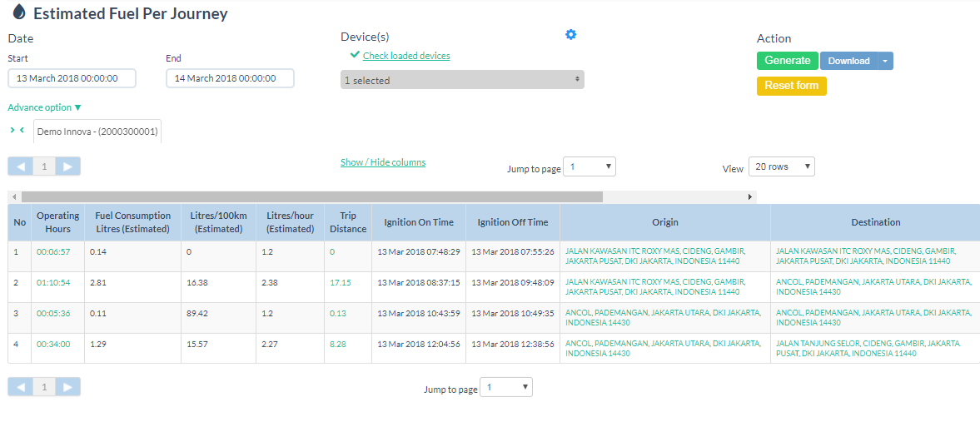Select the Demo Innova device tab
The image size is (980, 432).
pos(97,132)
